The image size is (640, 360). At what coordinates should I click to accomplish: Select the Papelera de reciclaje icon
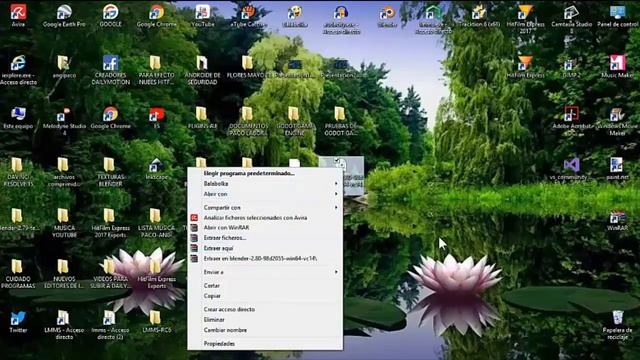click(618, 325)
